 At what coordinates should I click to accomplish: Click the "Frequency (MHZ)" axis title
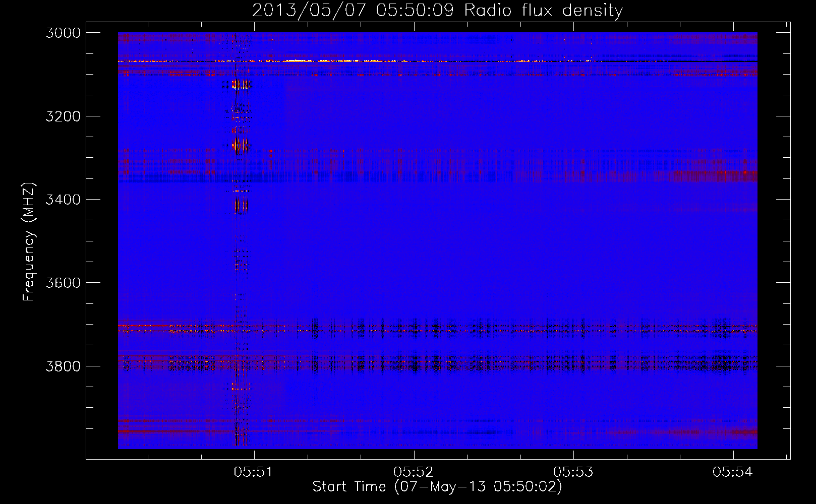pyautogui.click(x=29, y=241)
